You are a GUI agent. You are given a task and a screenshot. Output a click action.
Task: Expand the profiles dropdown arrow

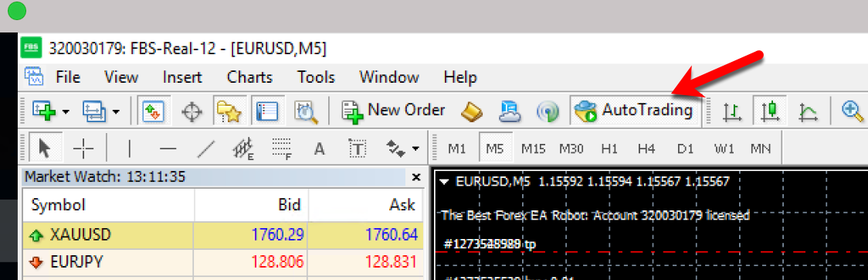pos(116,111)
